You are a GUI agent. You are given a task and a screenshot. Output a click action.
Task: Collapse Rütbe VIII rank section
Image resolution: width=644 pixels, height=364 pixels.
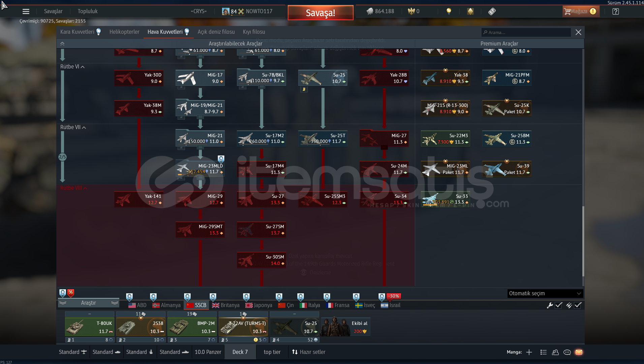click(x=74, y=188)
